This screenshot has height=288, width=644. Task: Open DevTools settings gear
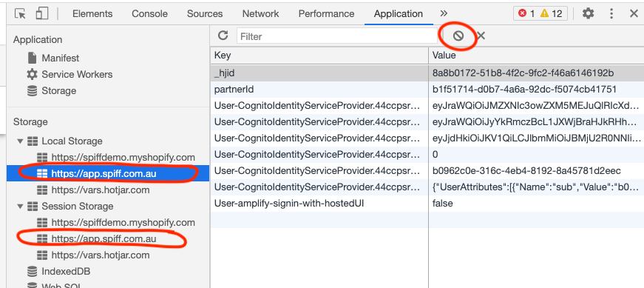(588, 13)
